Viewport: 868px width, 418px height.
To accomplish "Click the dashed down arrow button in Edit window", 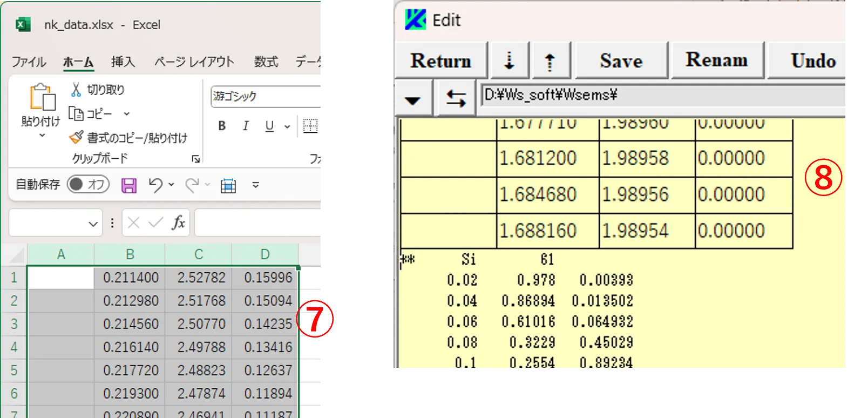I will [509, 60].
